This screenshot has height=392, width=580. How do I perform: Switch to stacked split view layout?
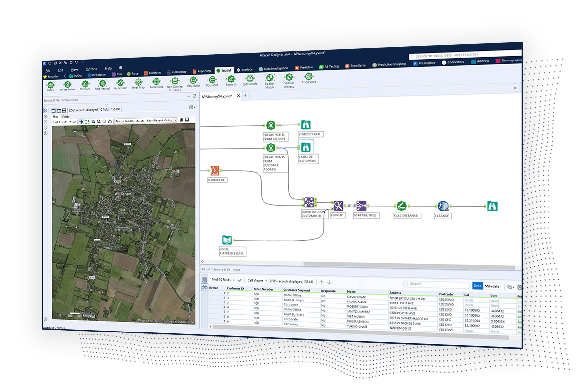[64, 110]
